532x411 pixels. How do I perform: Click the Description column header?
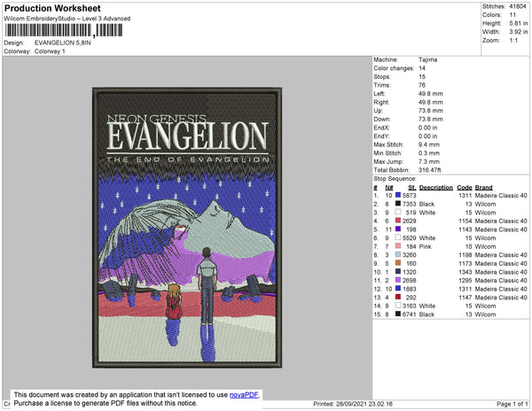(436, 188)
